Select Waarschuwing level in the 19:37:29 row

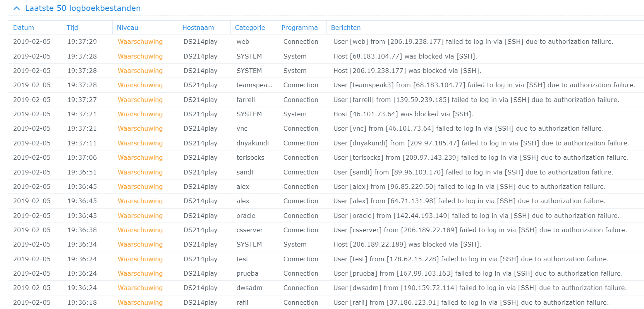(x=140, y=41)
